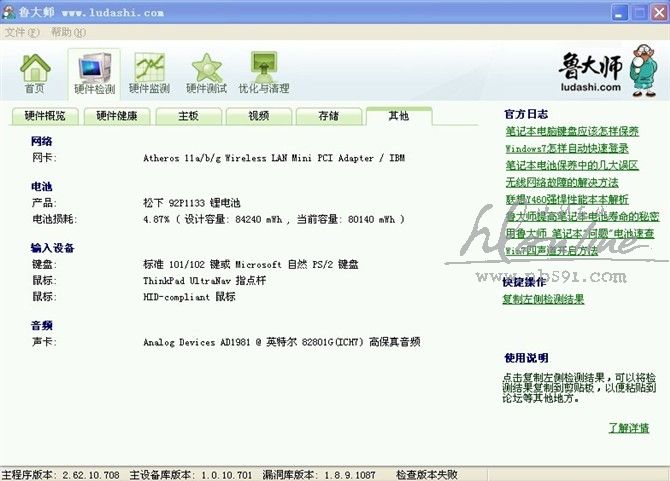Open the 硬件监测 monitoring chart icon

(149, 73)
